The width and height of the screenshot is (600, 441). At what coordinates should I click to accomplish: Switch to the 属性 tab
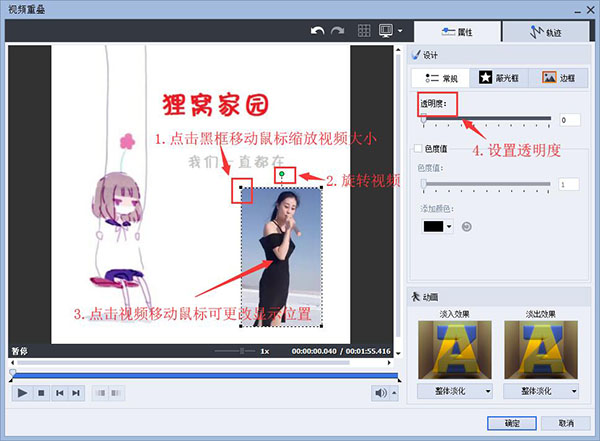coord(457,32)
